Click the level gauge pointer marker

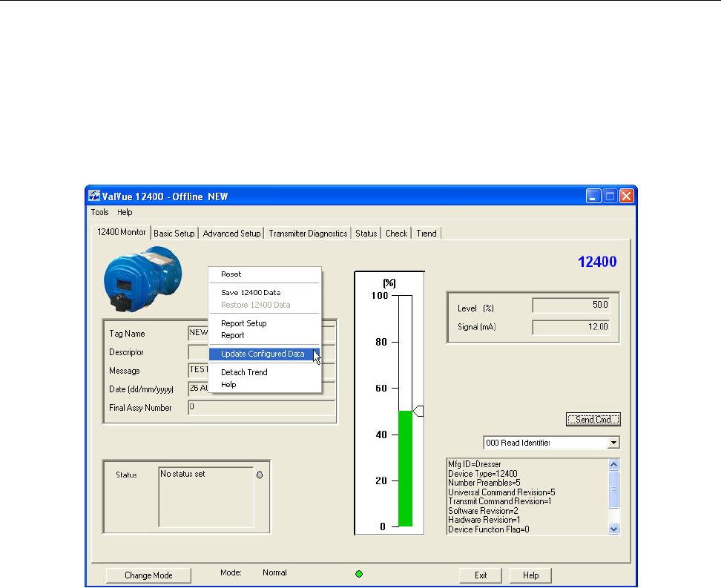[418, 411]
